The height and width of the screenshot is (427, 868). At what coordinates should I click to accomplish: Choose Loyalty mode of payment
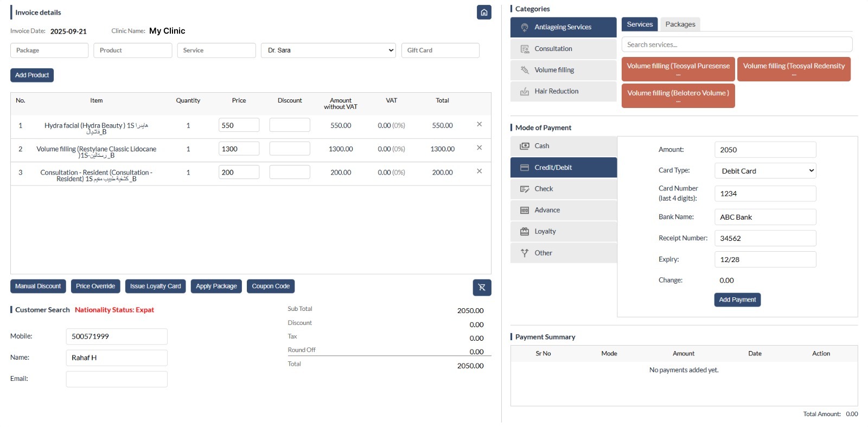coord(564,231)
